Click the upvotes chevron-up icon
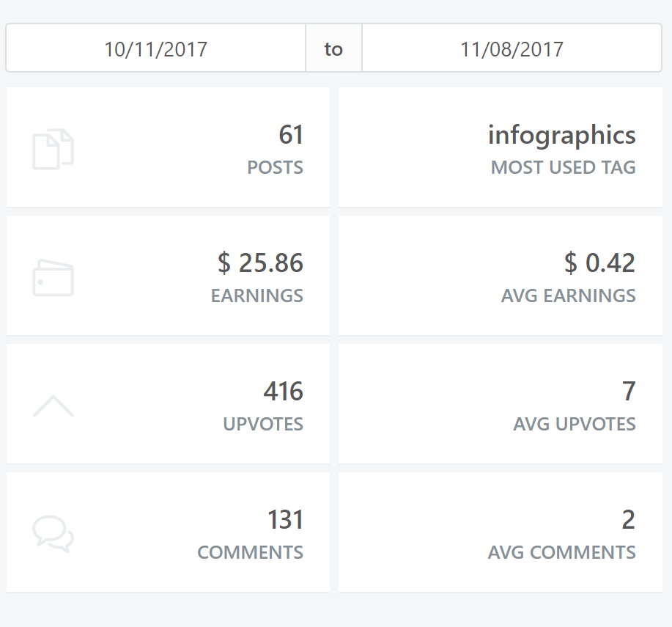 click(53, 406)
